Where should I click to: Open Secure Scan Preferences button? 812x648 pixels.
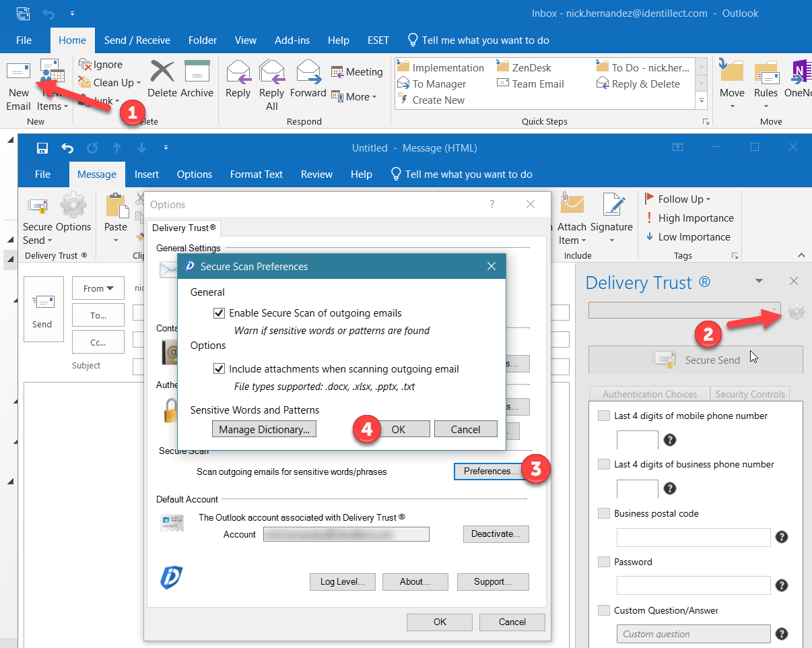(x=492, y=472)
